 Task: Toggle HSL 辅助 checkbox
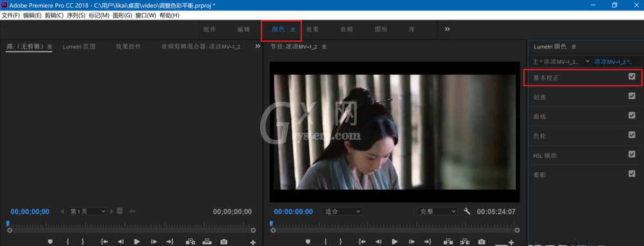[632, 155]
